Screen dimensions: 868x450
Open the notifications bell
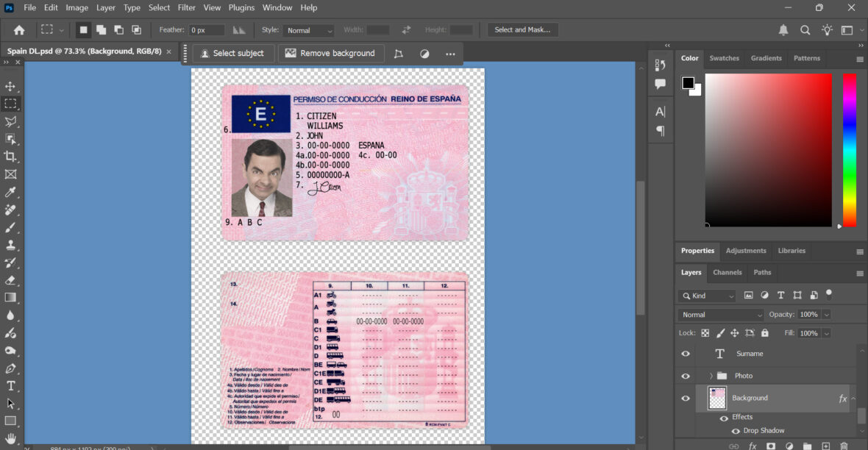click(x=783, y=30)
